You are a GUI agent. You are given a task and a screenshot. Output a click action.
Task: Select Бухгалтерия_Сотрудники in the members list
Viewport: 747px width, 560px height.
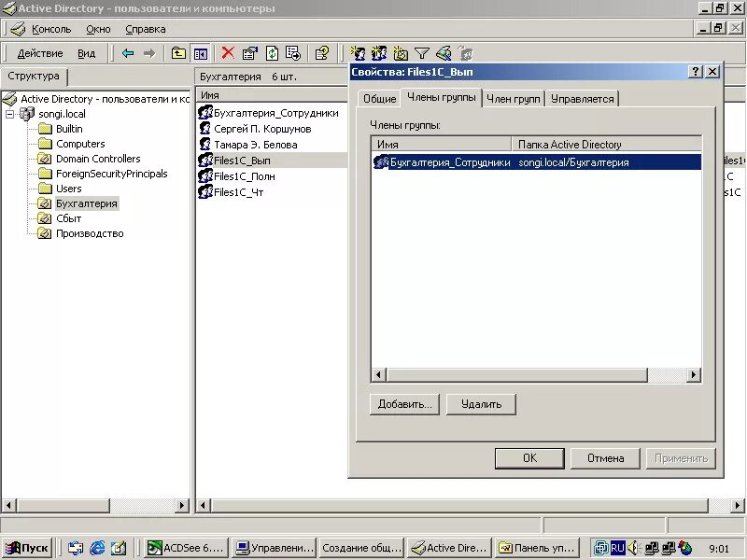536,162
